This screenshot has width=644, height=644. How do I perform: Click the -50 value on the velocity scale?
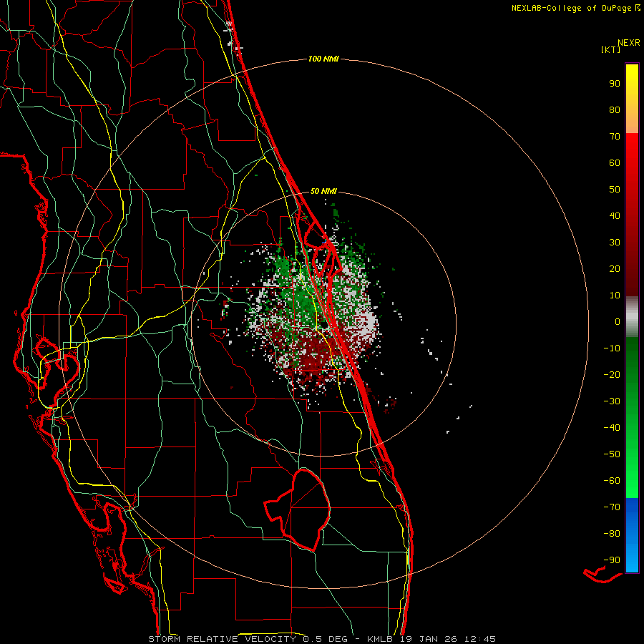pyautogui.click(x=612, y=454)
